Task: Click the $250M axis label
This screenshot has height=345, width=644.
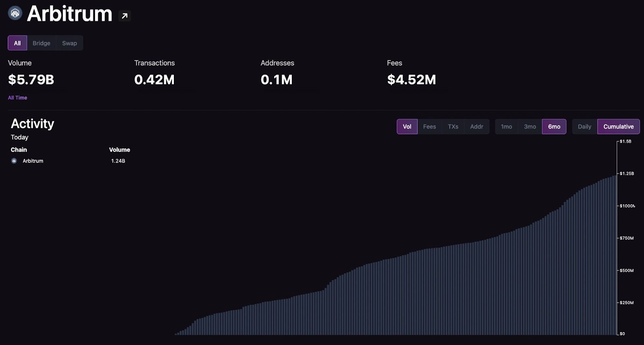Action: pos(627,303)
